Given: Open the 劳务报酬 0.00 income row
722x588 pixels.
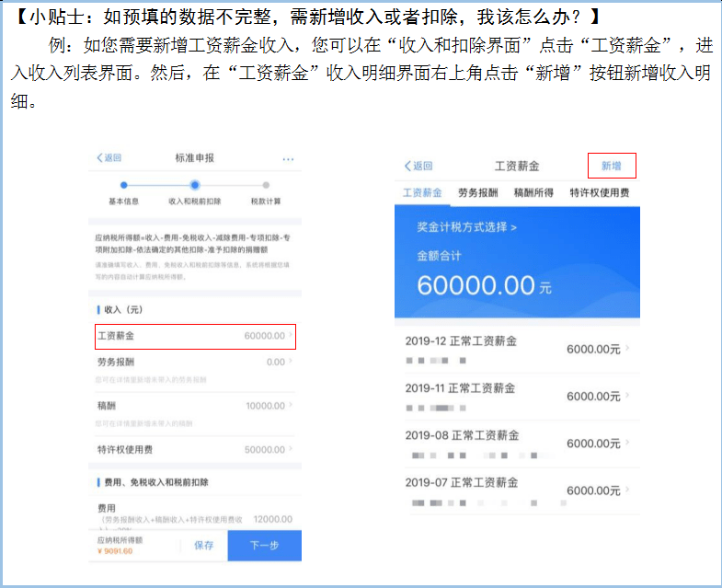Looking at the screenshot, I should click(195, 363).
